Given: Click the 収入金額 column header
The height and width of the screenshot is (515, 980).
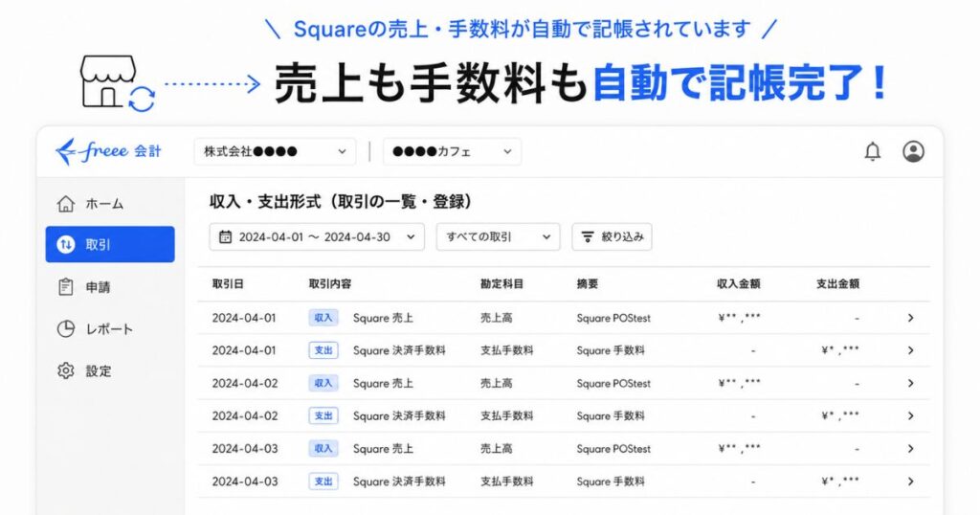Looking at the screenshot, I should click(x=739, y=283).
